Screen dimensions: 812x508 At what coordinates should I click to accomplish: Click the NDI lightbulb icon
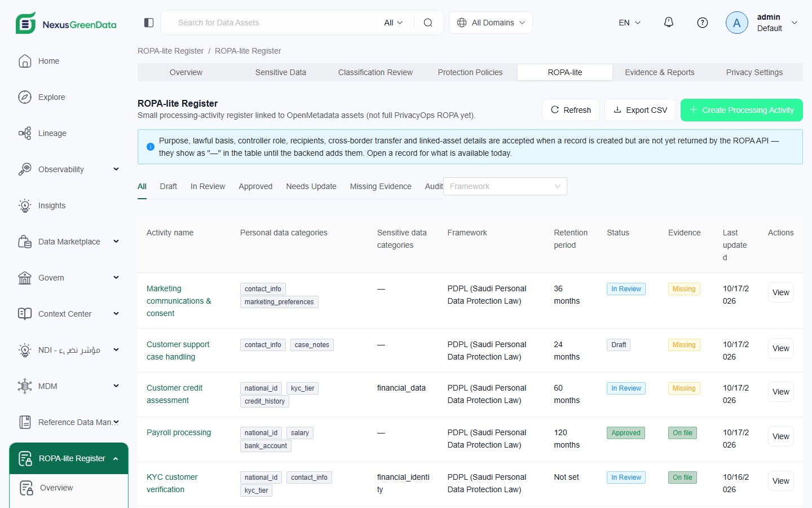tap(25, 350)
